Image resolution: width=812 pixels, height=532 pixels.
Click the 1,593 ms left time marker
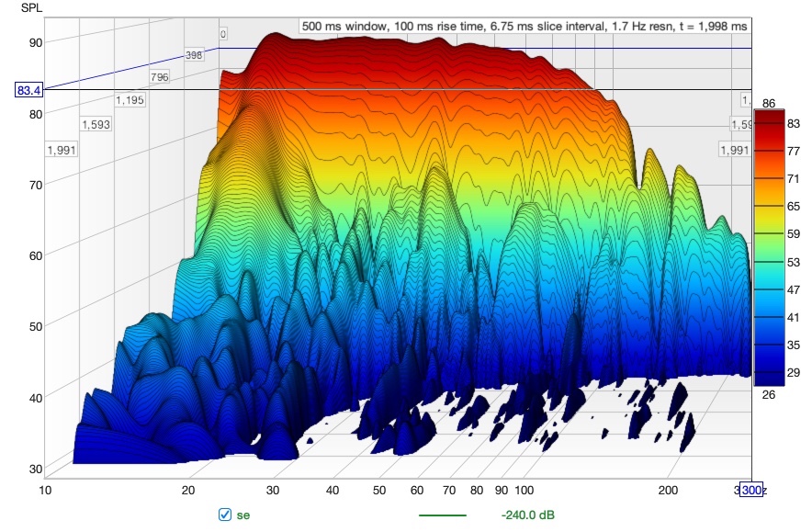click(96, 124)
